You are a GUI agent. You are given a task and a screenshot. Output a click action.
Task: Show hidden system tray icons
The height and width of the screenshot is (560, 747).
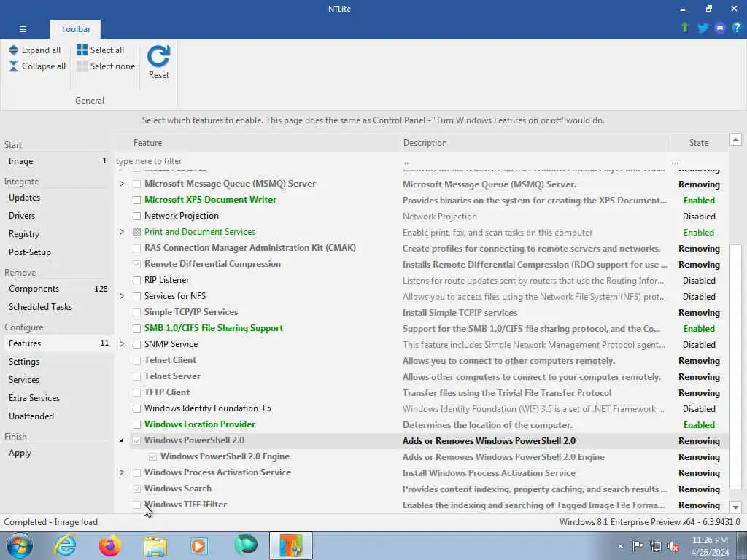pyautogui.click(x=620, y=546)
